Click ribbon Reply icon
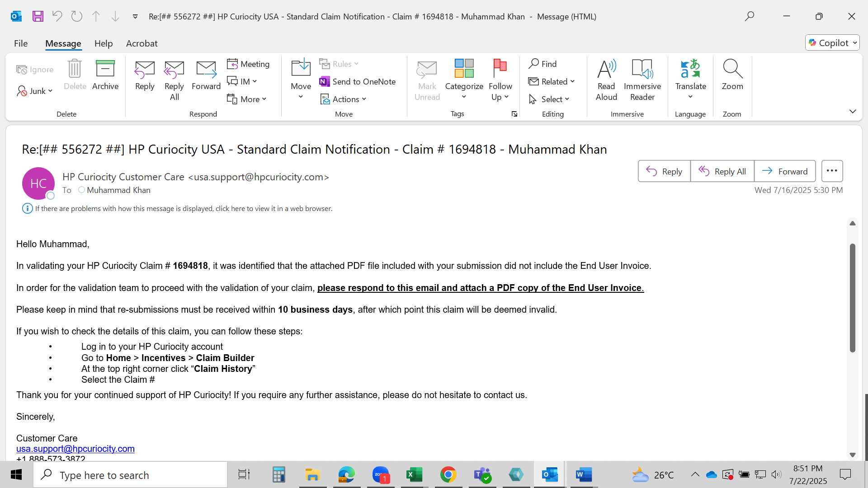Image resolution: width=868 pixels, height=488 pixels. 145,76
